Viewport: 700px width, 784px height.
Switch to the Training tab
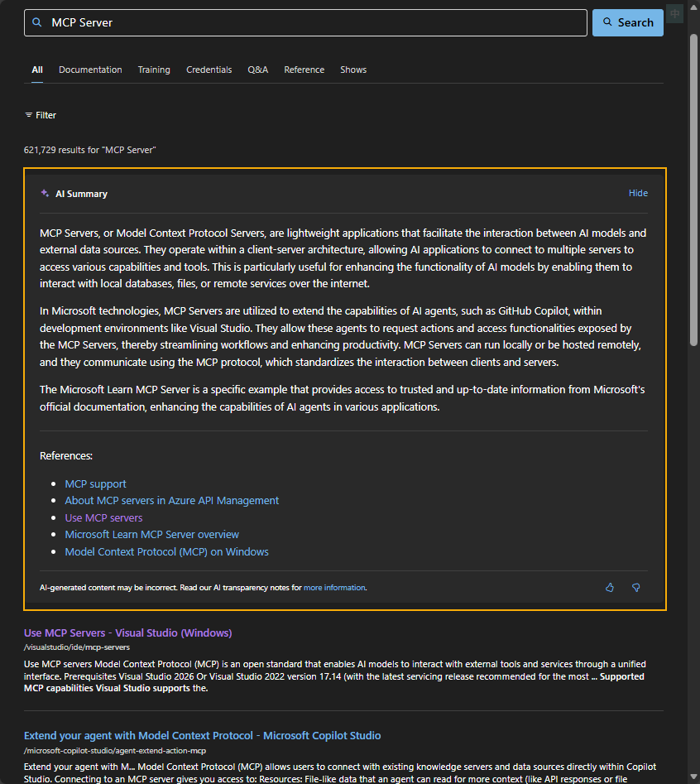coord(154,70)
